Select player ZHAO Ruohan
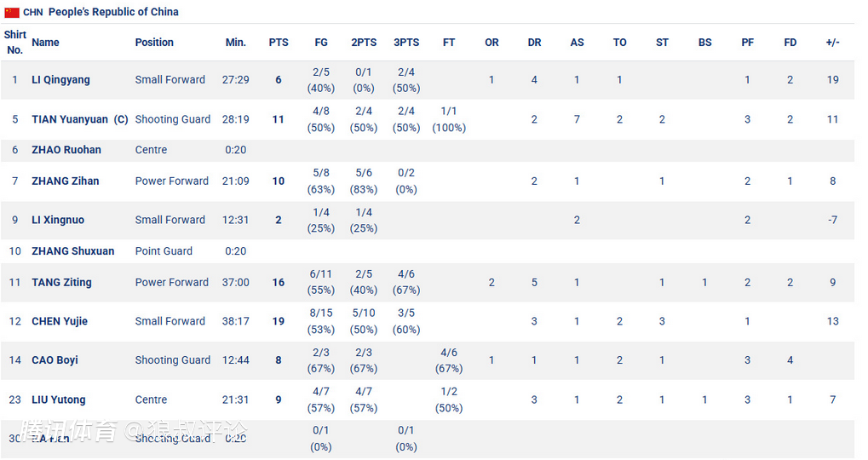Viewport: 868px width, 460px height. (x=66, y=150)
